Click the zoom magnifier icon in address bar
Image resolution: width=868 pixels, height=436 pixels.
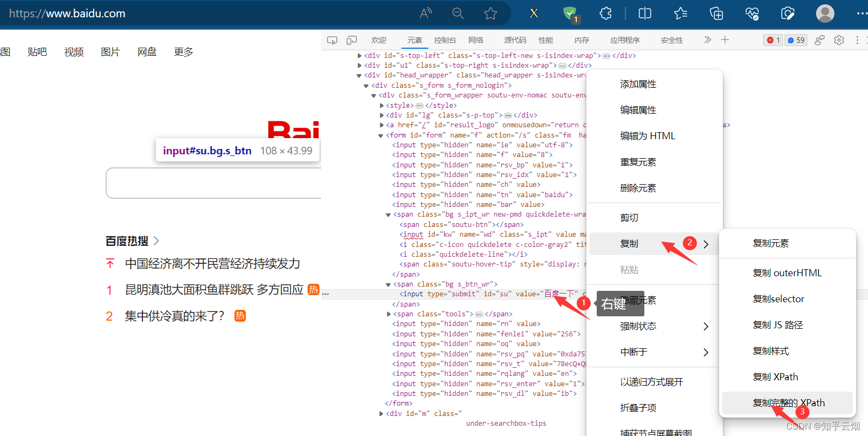click(458, 13)
